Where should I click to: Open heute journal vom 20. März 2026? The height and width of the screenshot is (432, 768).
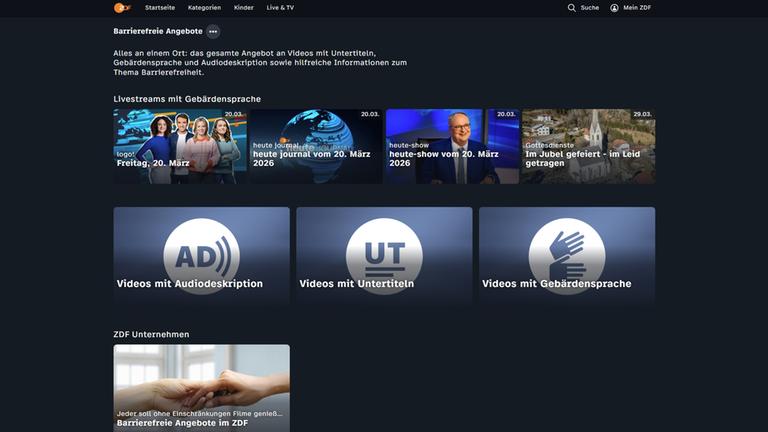tap(316, 146)
